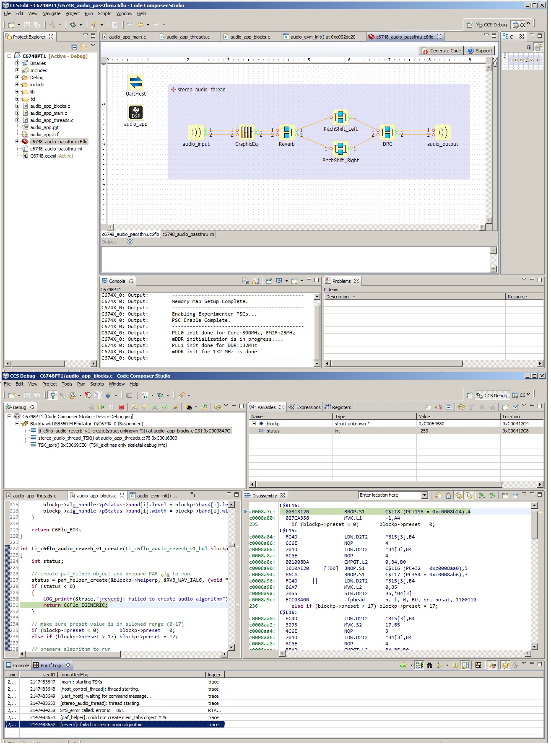The width and height of the screenshot is (551, 756).
Task: Click the Support button
Action: click(x=480, y=51)
